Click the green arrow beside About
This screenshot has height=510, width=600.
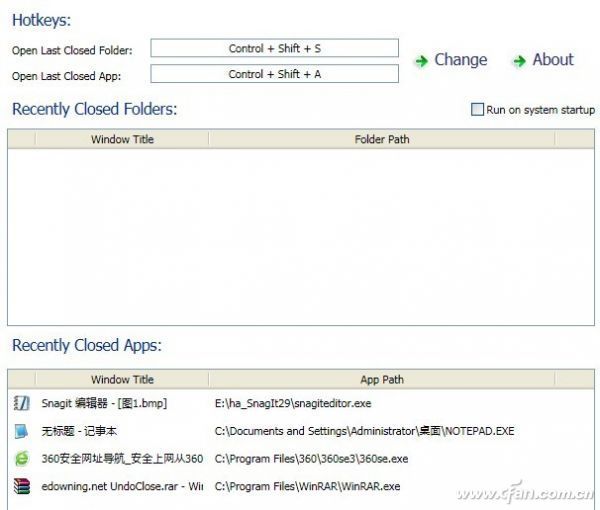tap(519, 61)
